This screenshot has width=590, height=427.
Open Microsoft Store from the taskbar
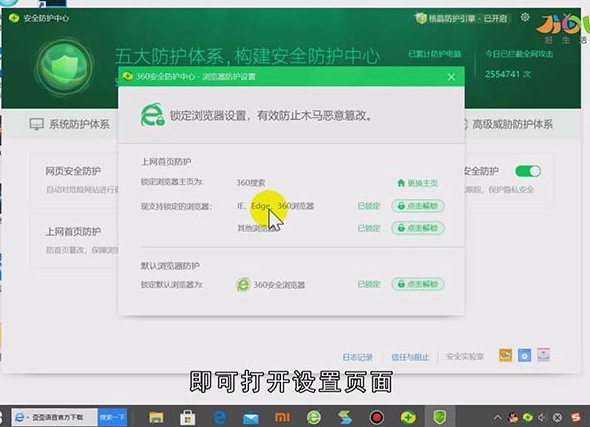pos(187,417)
